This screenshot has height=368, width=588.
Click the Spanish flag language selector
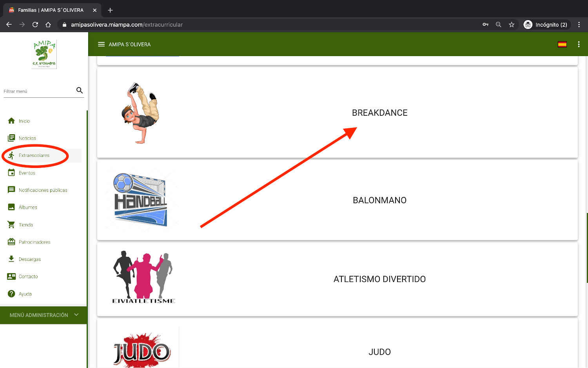pyautogui.click(x=562, y=44)
